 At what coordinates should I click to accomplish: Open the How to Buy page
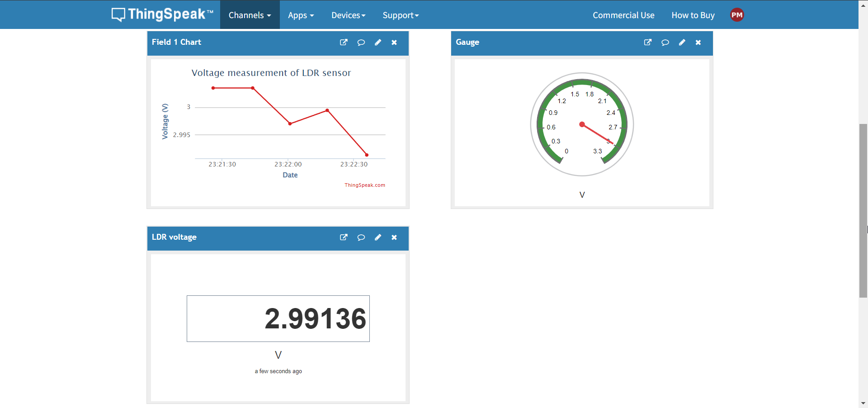693,15
